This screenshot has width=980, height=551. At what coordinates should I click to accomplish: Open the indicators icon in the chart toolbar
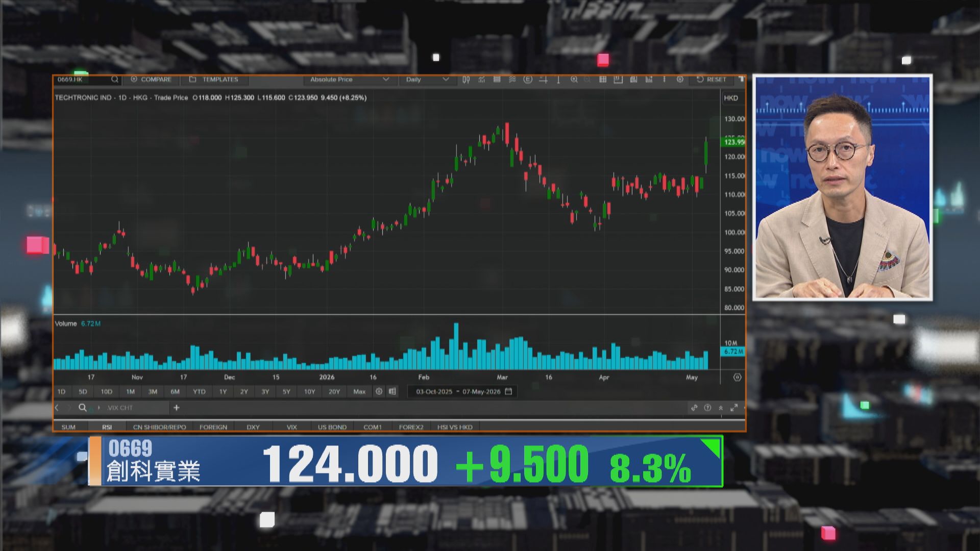(x=481, y=80)
